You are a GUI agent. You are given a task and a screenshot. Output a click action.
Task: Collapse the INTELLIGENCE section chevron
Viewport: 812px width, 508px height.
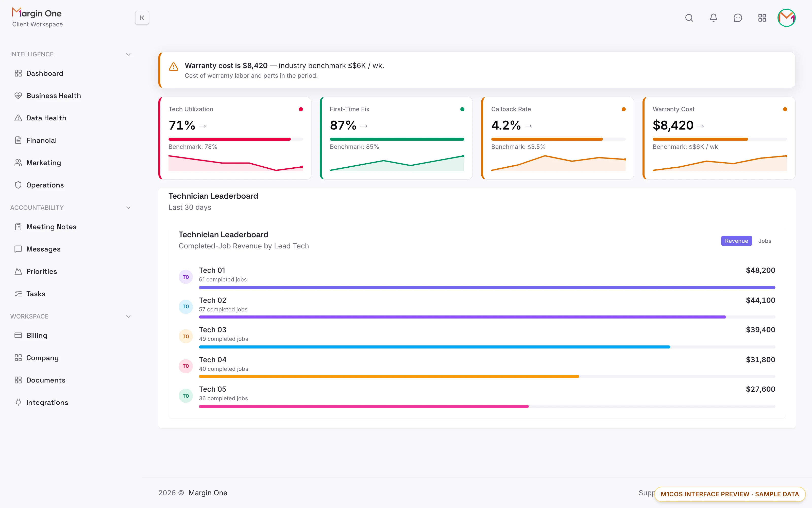tap(128, 54)
